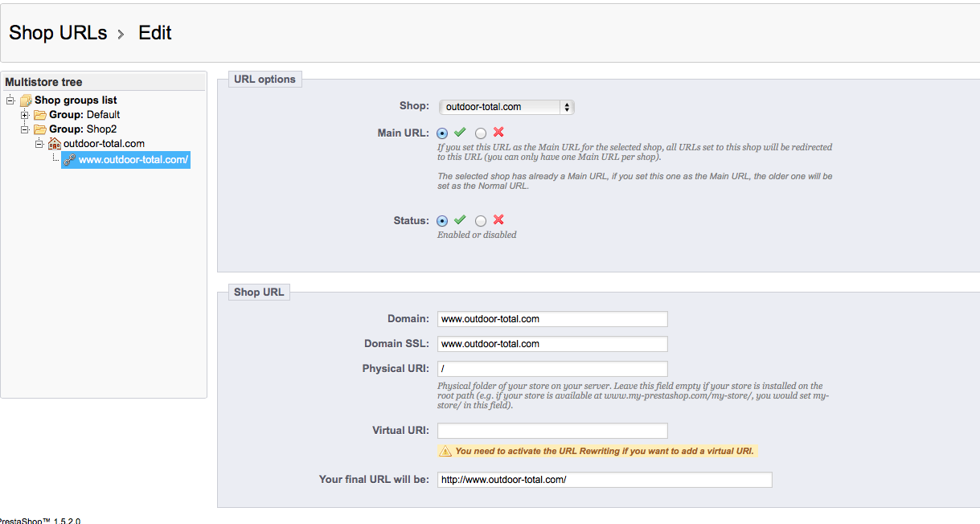The image size is (980, 524).
Task: Click the green checkmark icon beside Main URL
Action: point(460,133)
